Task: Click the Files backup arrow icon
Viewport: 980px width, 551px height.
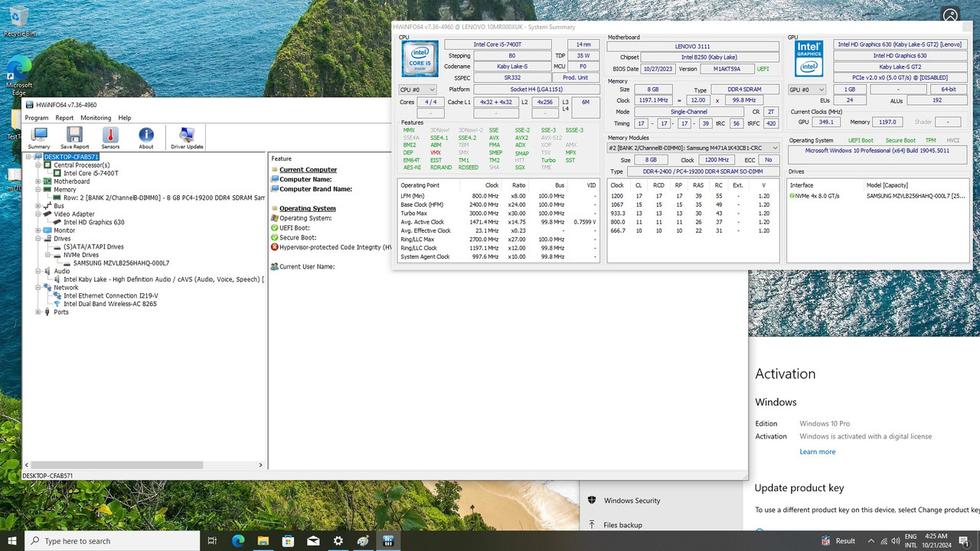Action: coord(592,525)
